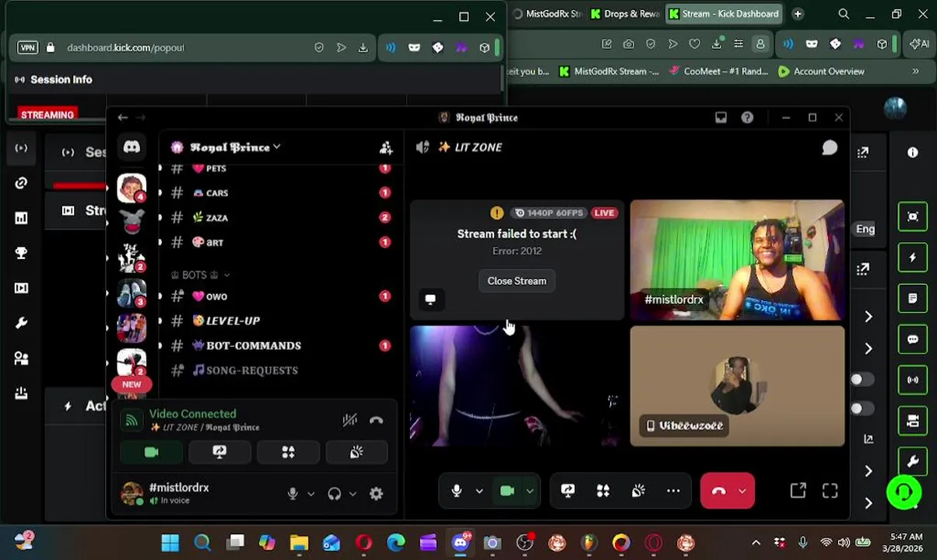Mute microphone in call controls
This screenshot has height=560, width=937.
point(457,491)
